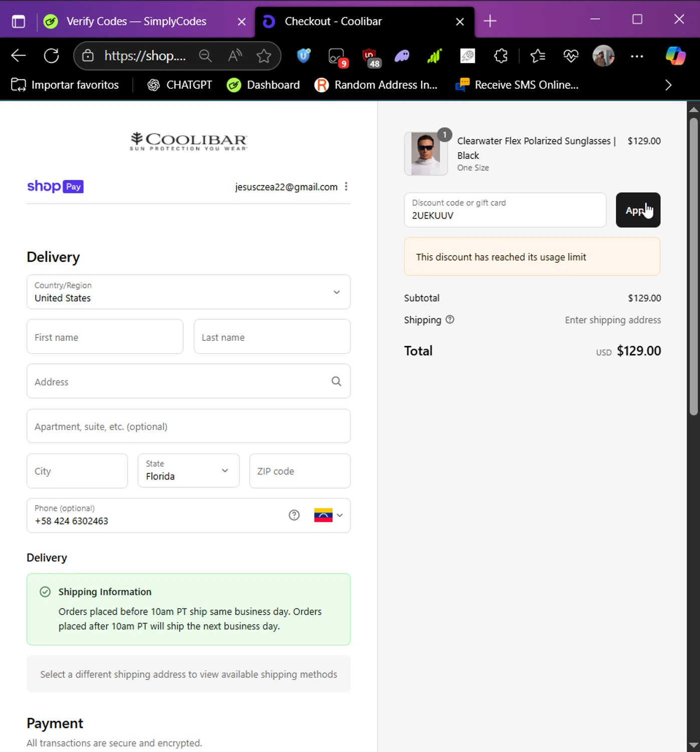Click the purple ghost extension icon
700x752 pixels.
coord(402,56)
